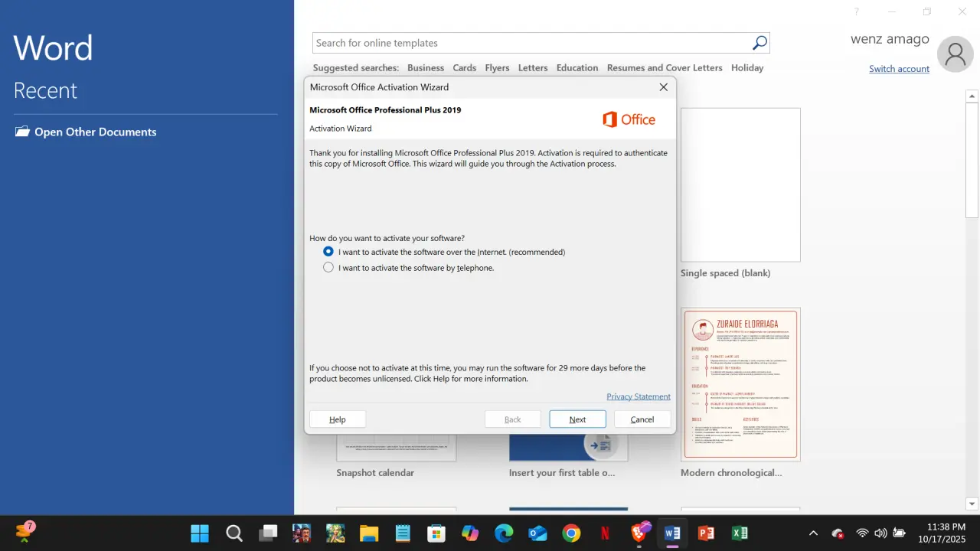Click the search magnifier icon in the templates box
980x551 pixels.
click(x=759, y=43)
